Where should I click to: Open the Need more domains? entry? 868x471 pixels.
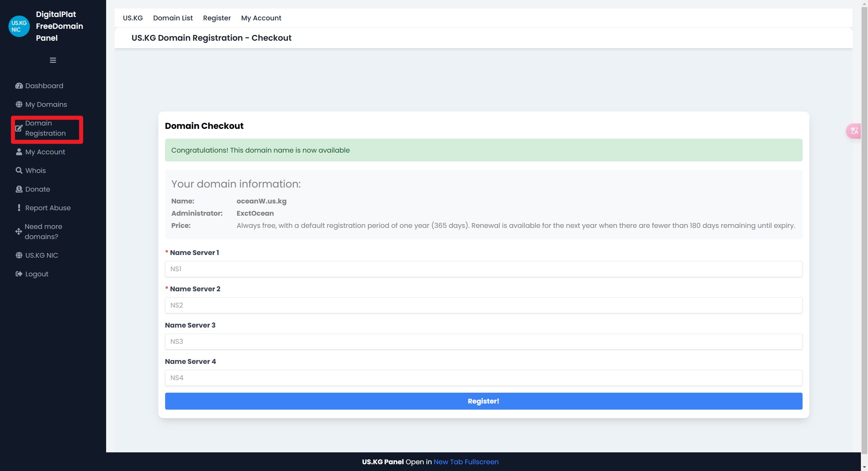[x=43, y=232]
